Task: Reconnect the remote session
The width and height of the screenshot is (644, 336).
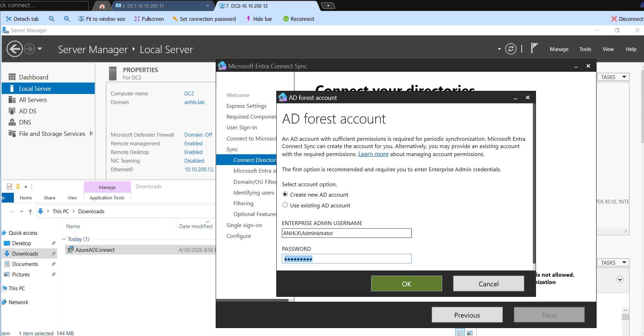Action: (x=299, y=19)
